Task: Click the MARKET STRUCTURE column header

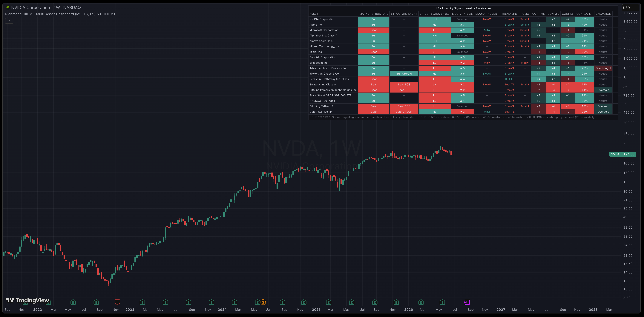Action: [374, 14]
